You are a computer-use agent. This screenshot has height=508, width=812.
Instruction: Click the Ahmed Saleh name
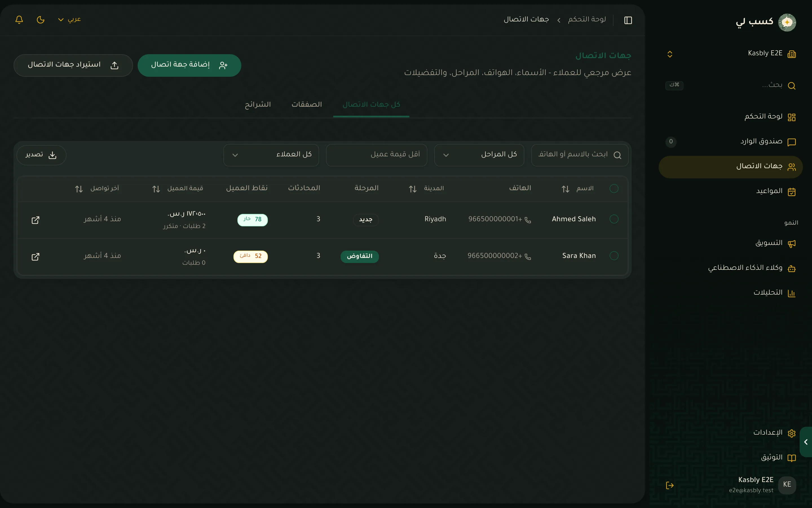coord(574,219)
